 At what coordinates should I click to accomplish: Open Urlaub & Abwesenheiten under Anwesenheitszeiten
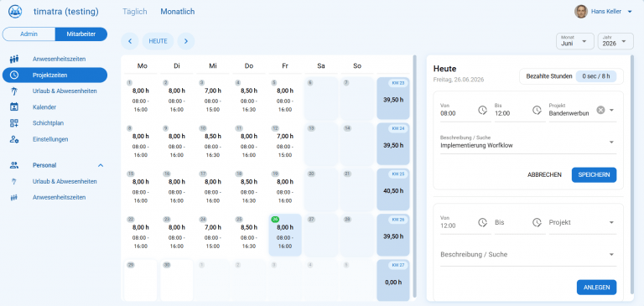point(65,91)
